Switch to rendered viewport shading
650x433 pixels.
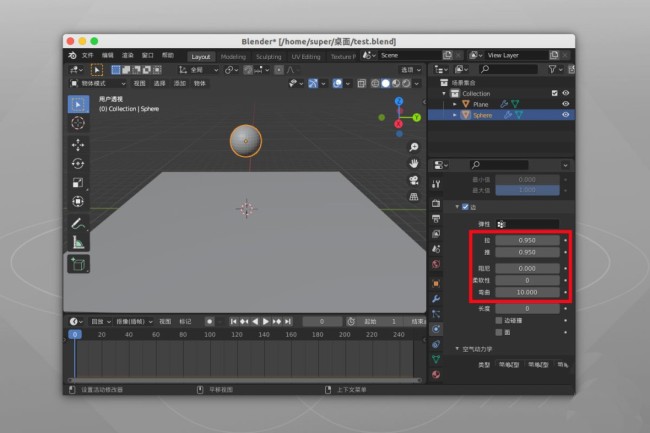pyautogui.click(x=406, y=84)
